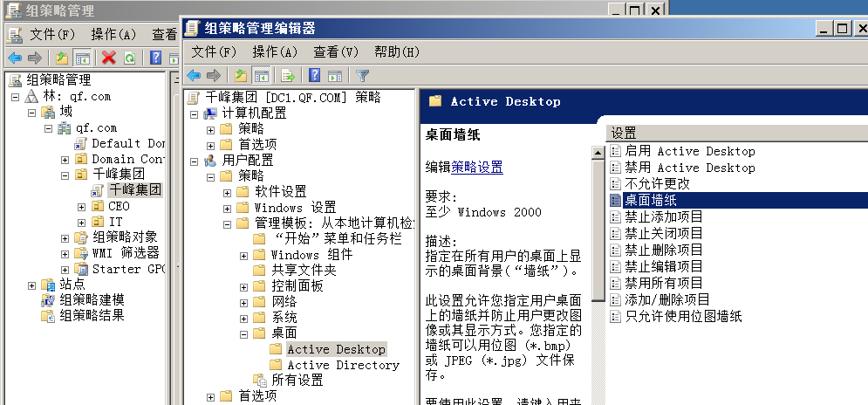Select the Active Desktop folder in the tree
Image resolution: width=868 pixels, height=405 pixels.
pyautogui.click(x=337, y=350)
